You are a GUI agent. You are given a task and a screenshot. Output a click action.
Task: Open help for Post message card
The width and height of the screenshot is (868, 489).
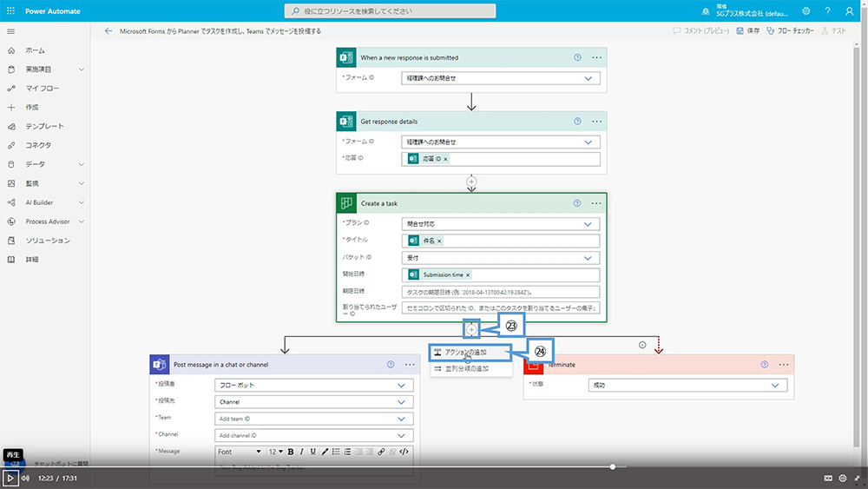tap(391, 365)
